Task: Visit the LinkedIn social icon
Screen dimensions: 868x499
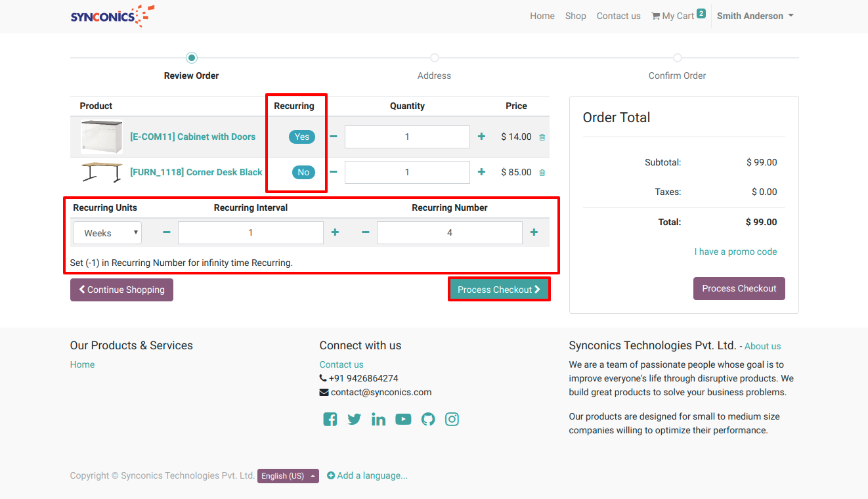Action: [x=378, y=419]
